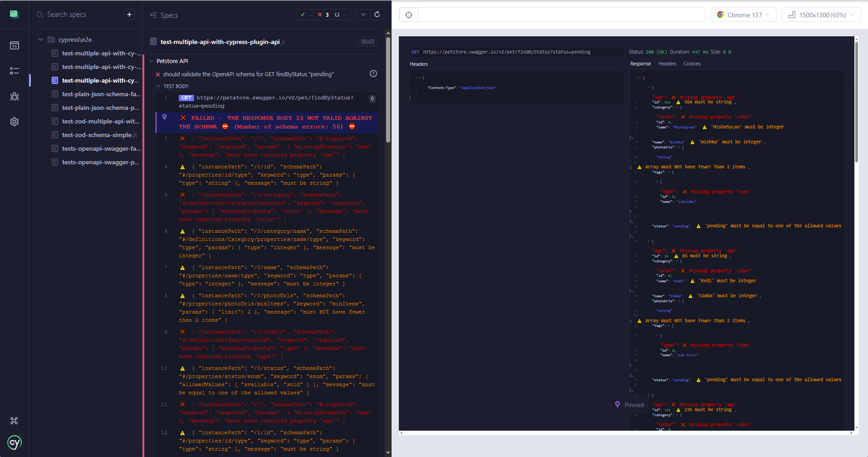Click the failed test title findByStatus "pending"

[248, 74]
